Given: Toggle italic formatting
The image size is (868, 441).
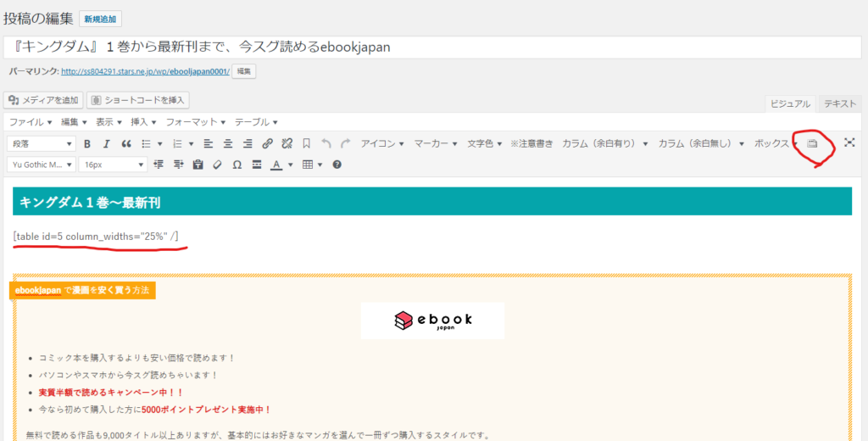Looking at the screenshot, I should (106, 144).
